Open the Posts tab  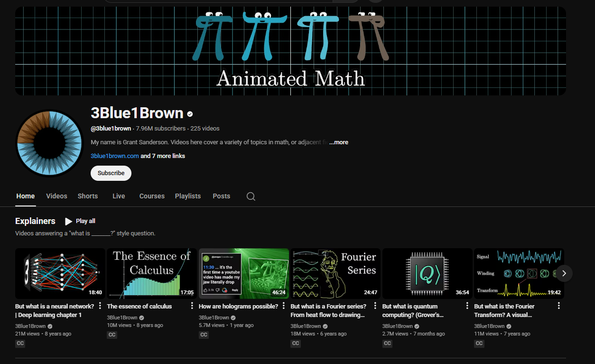click(x=221, y=196)
